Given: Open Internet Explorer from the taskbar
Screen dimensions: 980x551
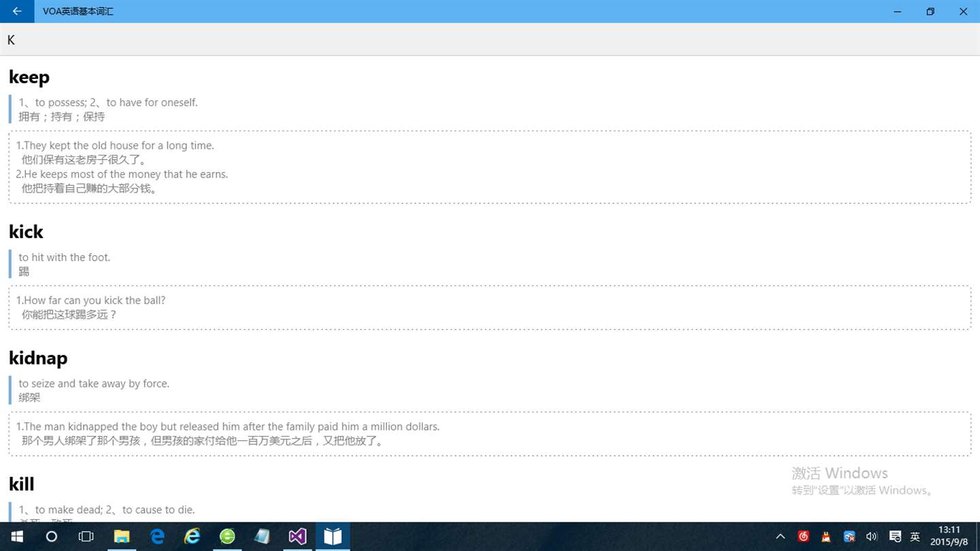Looking at the screenshot, I should pyautogui.click(x=193, y=537).
